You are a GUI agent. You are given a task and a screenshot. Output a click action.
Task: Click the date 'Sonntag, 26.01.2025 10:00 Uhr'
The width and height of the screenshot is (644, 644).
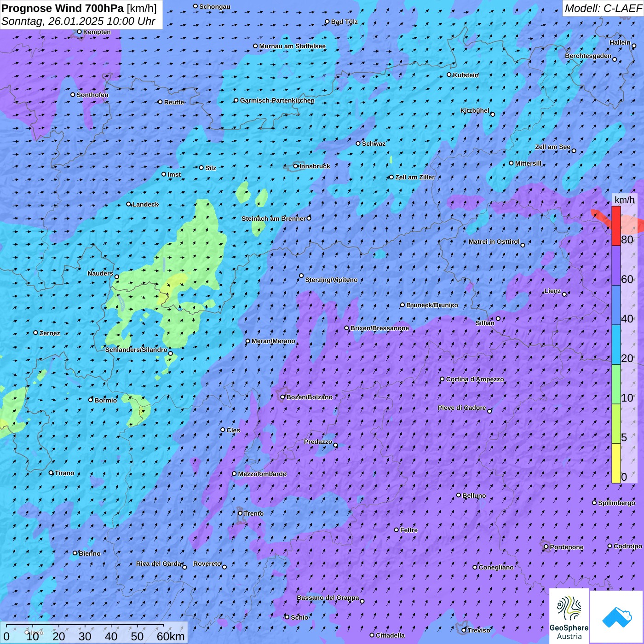[78, 21]
